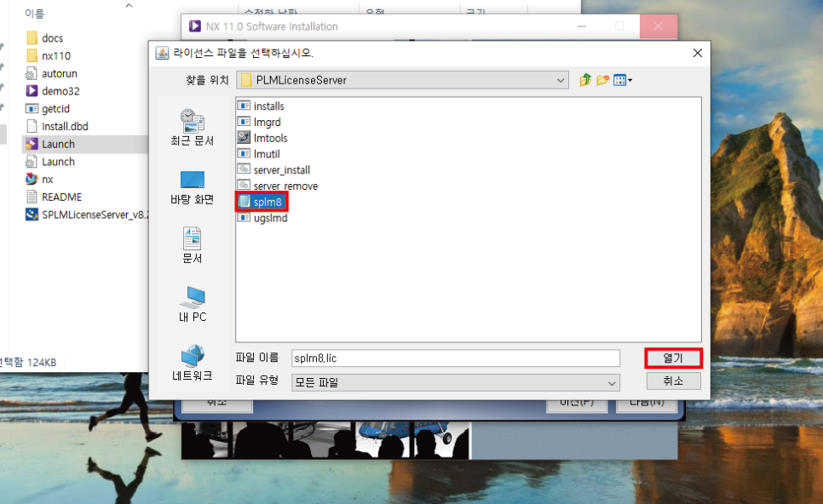The image size is (823, 504).
Task: Click the Java icon in dialog title
Action: coord(162,53)
